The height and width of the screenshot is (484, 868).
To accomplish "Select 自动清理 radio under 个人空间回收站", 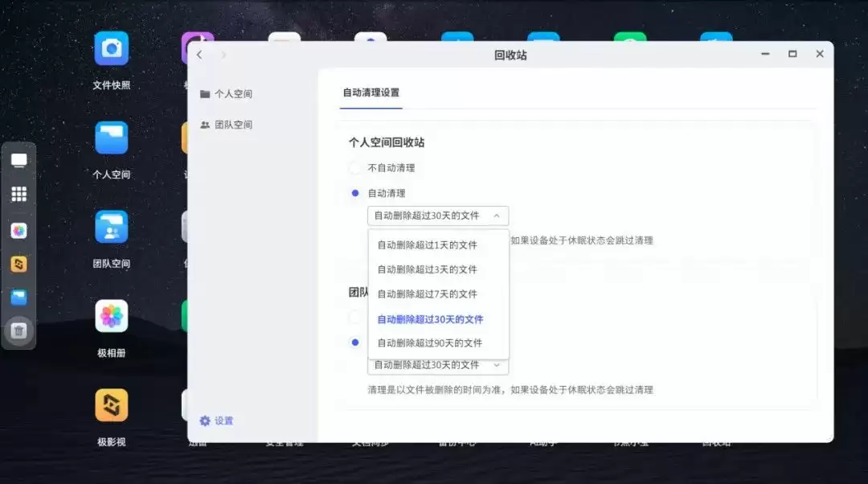I will (x=355, y=193).
